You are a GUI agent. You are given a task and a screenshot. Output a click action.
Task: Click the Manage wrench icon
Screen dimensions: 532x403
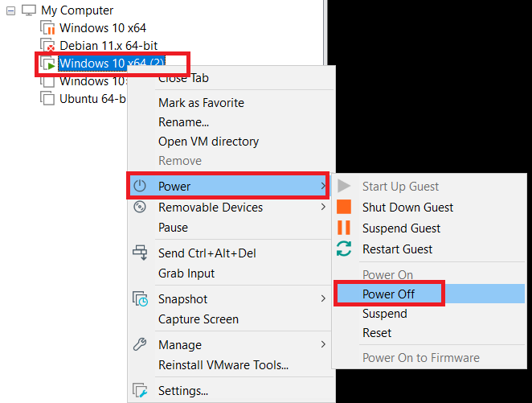[x=141, y=345]
